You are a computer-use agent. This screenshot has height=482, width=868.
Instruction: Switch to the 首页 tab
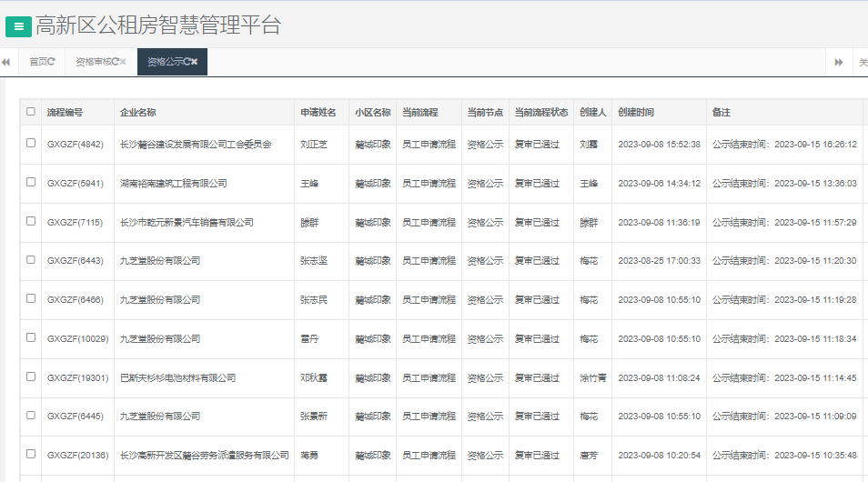pyautogui.click(x=42, y=62)
